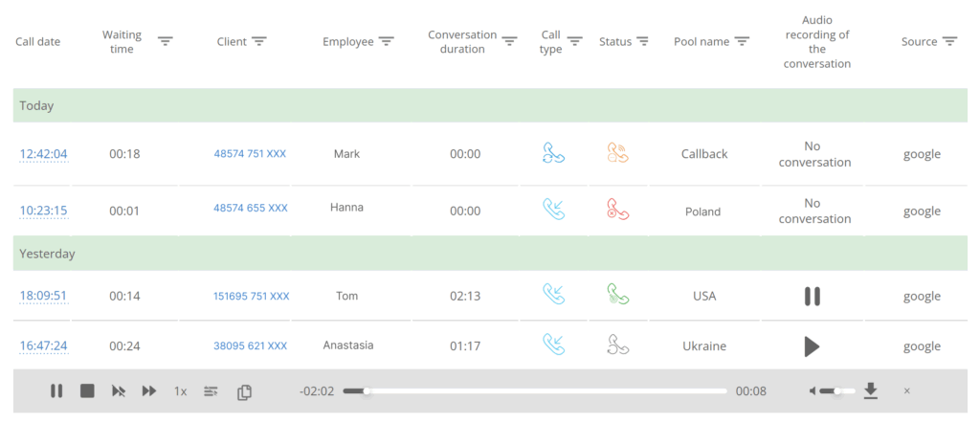Open client 38095 621 XXX

tap(251, 345)
